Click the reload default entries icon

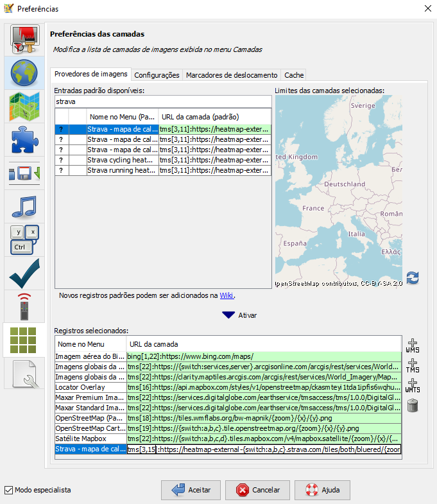(413, 278)
